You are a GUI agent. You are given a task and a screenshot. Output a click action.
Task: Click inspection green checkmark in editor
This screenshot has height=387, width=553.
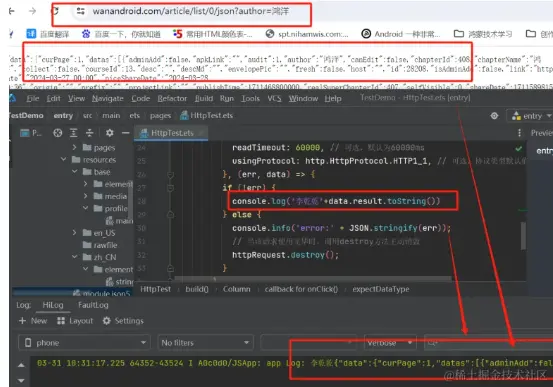click(518, 149)
